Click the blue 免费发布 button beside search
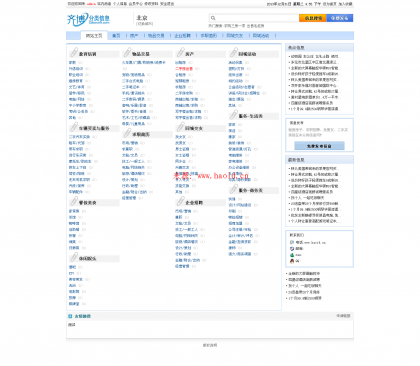The height and width of the screenshot is (366, 420). (340, 18)
